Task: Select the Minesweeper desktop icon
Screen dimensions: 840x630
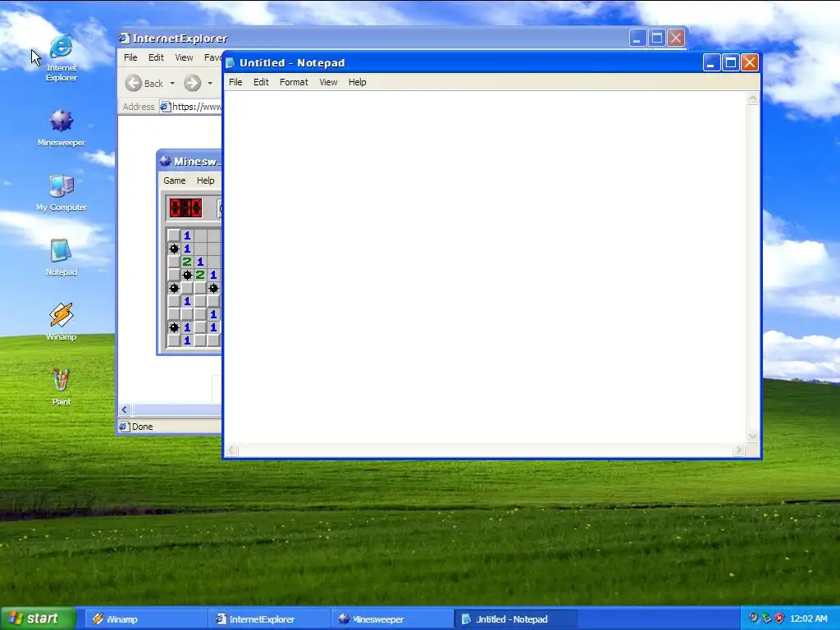Action: 61,127
